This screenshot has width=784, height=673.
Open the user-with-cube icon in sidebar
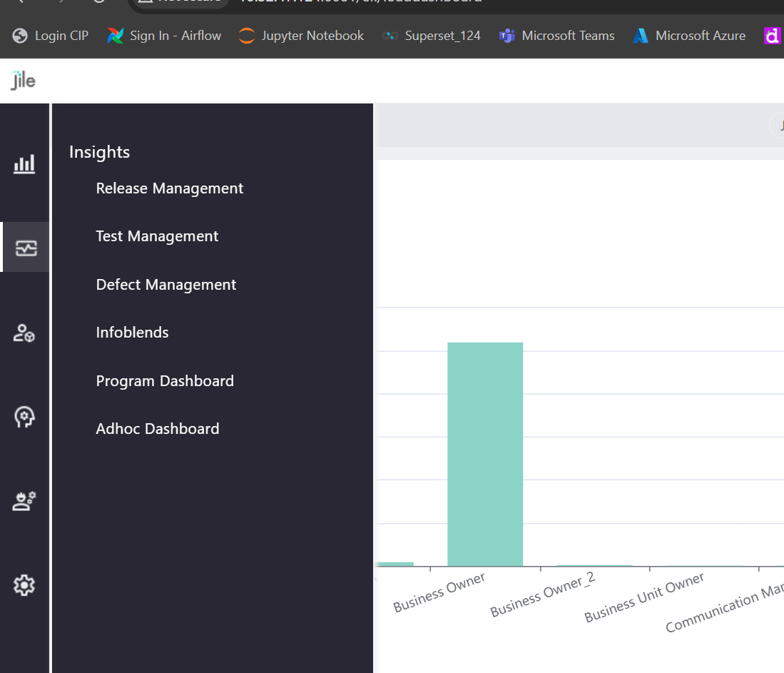coord(24,333)
